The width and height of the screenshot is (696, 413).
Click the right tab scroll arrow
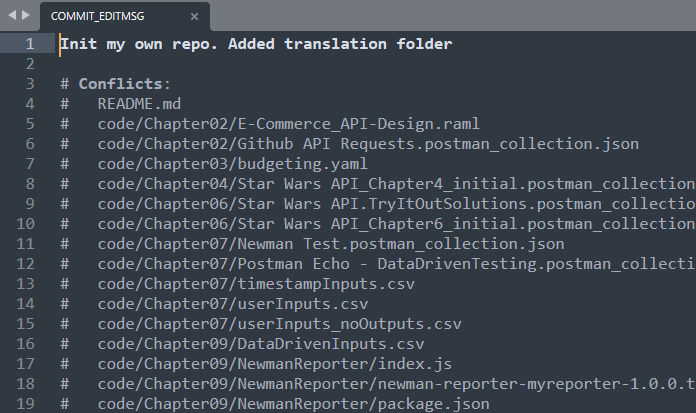tap(26, 16)
